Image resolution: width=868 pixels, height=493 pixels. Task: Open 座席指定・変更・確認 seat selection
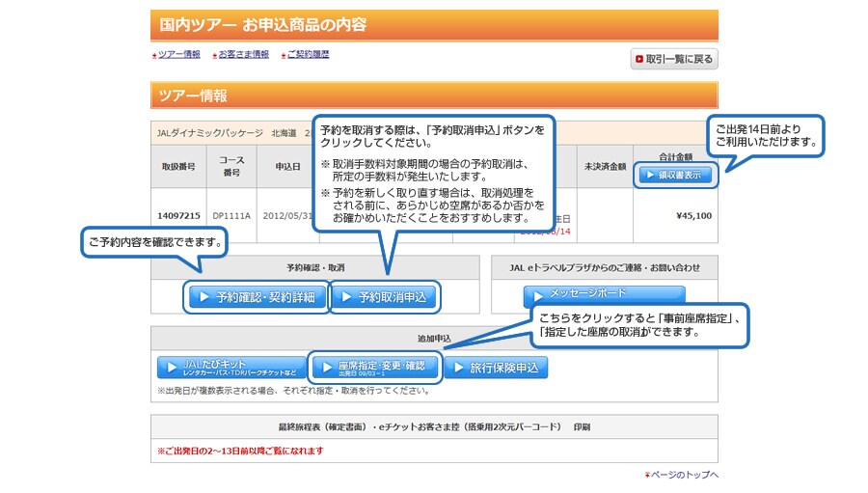[375, 368]
